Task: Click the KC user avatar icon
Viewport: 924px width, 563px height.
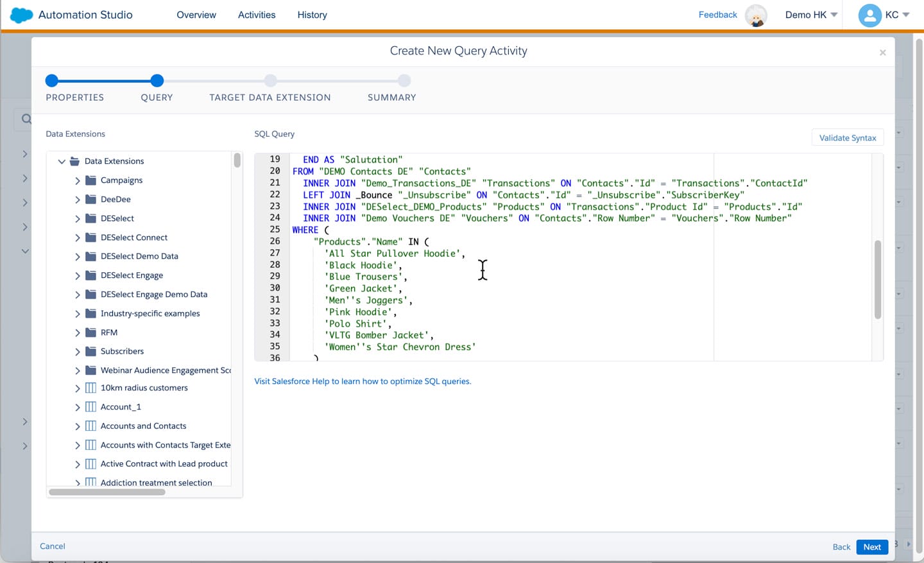Action: 870,15
